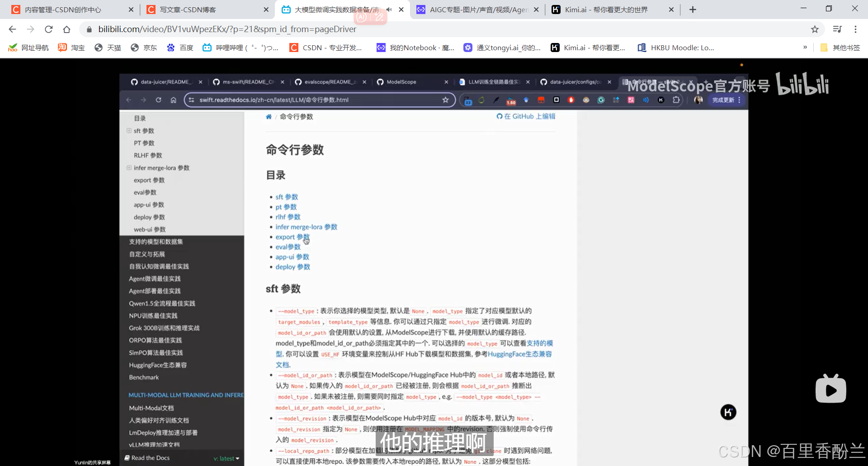Go back to the previous page

[12, 29]
